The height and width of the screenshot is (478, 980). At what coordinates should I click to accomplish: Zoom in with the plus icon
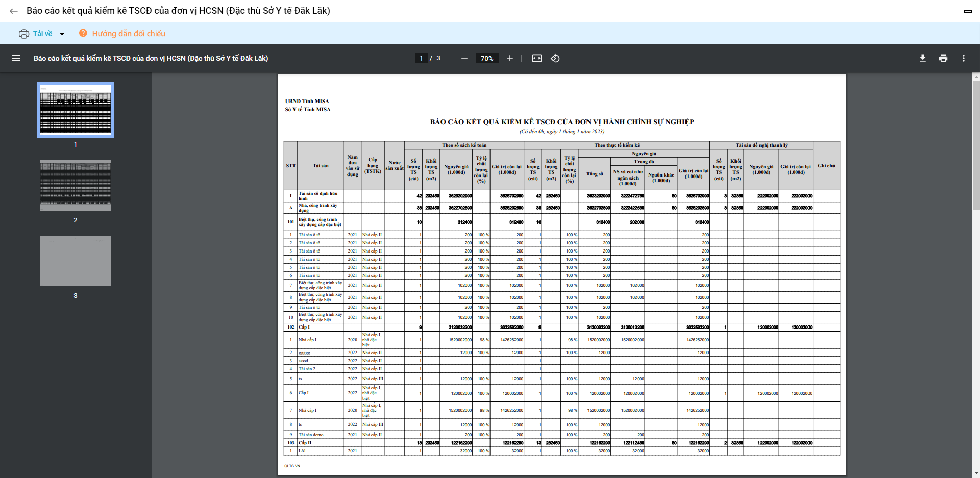[x=510, y=58]
